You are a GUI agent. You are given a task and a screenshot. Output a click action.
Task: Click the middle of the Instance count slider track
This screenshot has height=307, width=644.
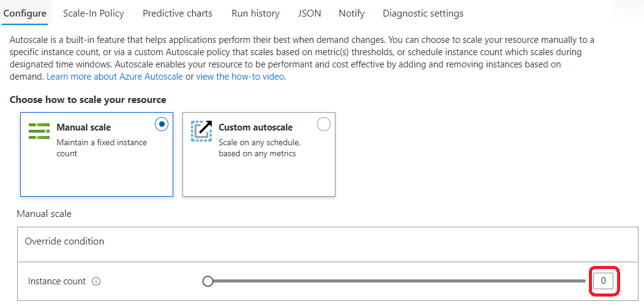[397, 281]
